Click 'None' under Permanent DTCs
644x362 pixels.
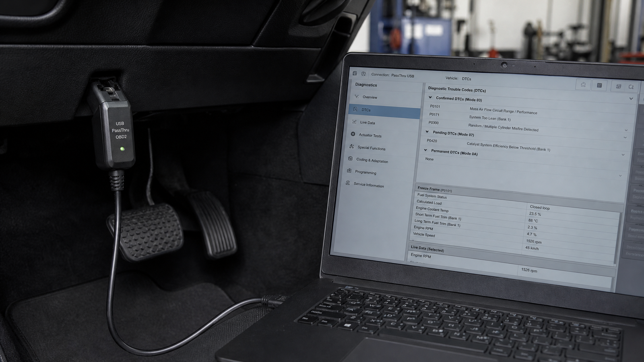pyautogui.click(x=429, y=159)
